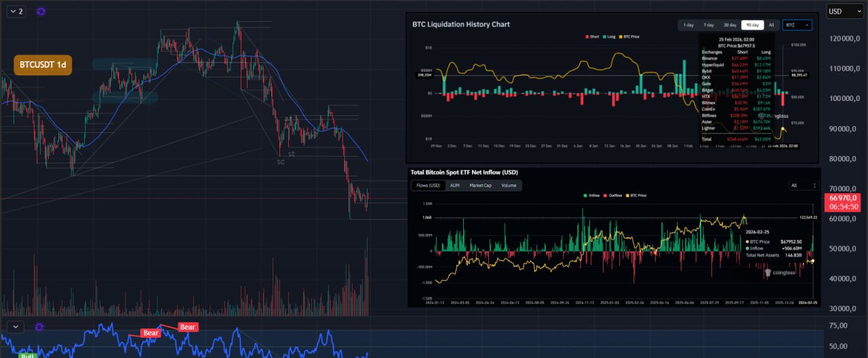
Task: Choose the 90 day liquidation range
Action: click(751, 25)
